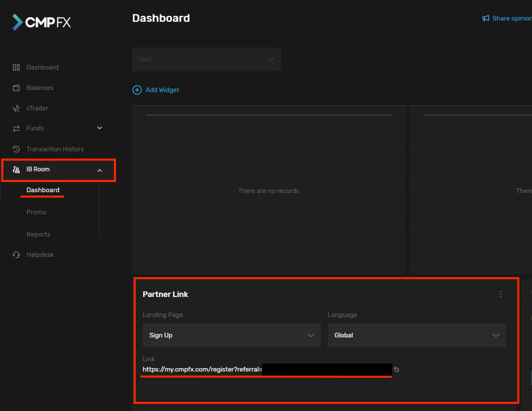The image size is (532, 411).
Task: Collapse the IB Room submenu chevron
Action: tap(100, 171)
